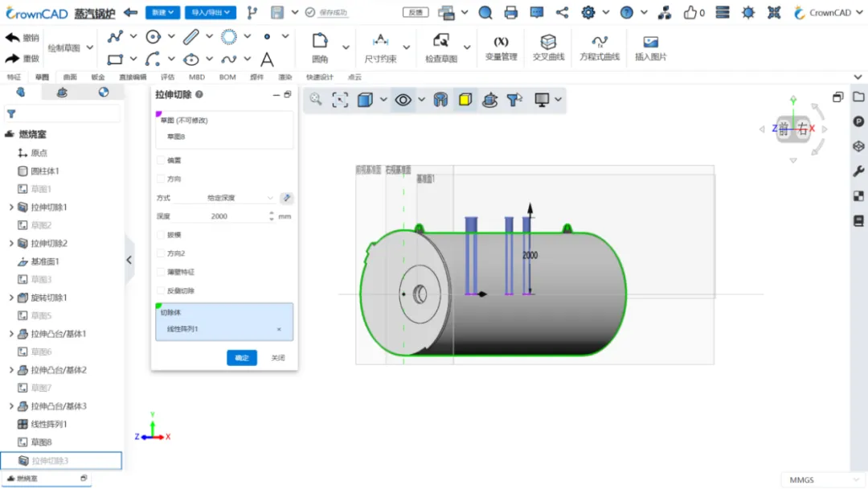Switch to the 评估 tab
The image size is (868, 489).
[x=167, y=77]
